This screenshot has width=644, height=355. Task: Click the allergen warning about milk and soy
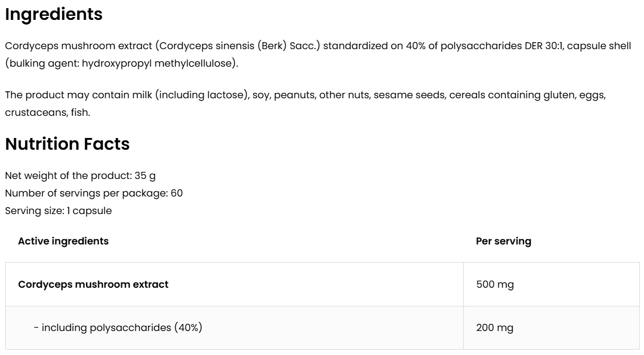[x=176, y=95]
